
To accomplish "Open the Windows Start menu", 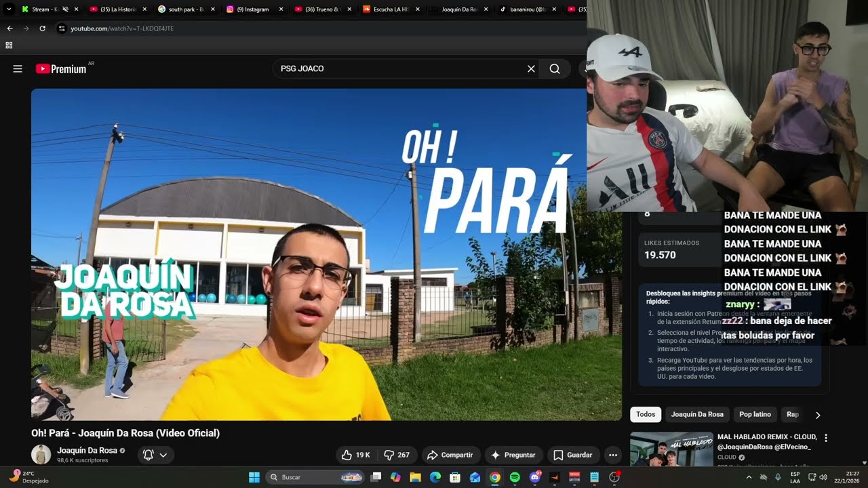I will coord(254,477).
